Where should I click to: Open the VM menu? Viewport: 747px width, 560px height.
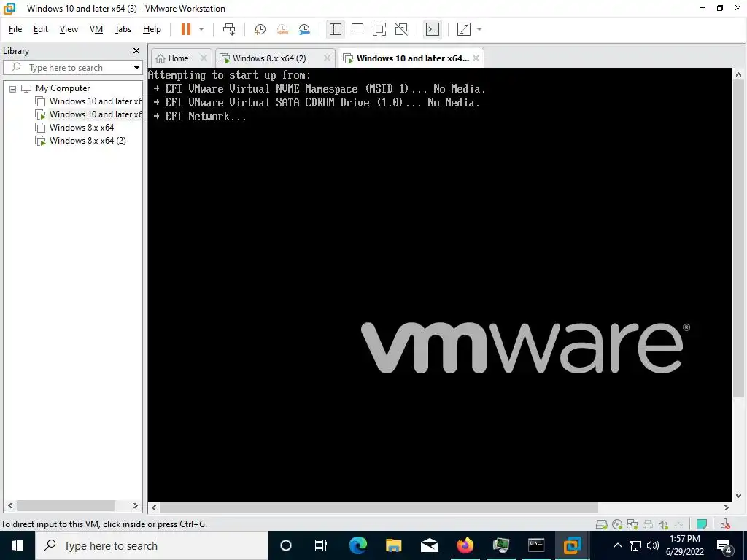pyautogui.click(x=96, y=29)
